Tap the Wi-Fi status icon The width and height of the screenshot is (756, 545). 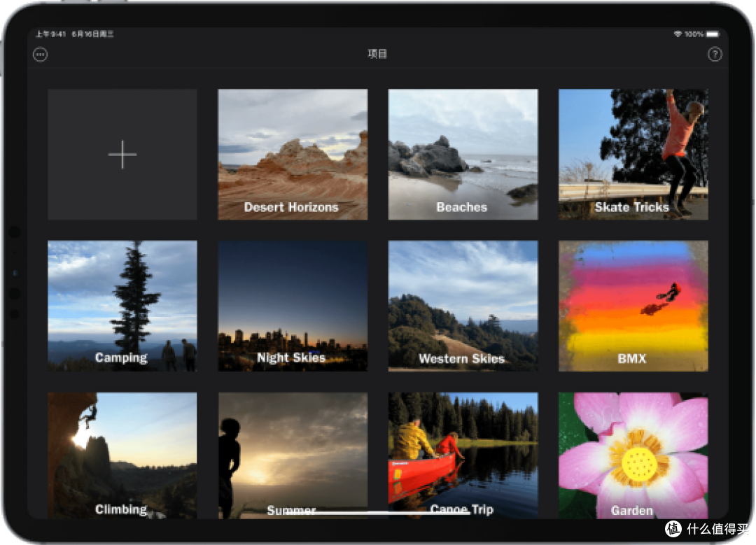tap(678, 34)
